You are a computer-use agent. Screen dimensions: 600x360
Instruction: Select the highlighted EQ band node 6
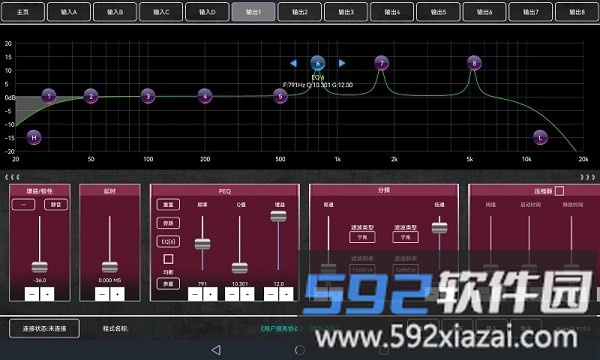[318, 64]
